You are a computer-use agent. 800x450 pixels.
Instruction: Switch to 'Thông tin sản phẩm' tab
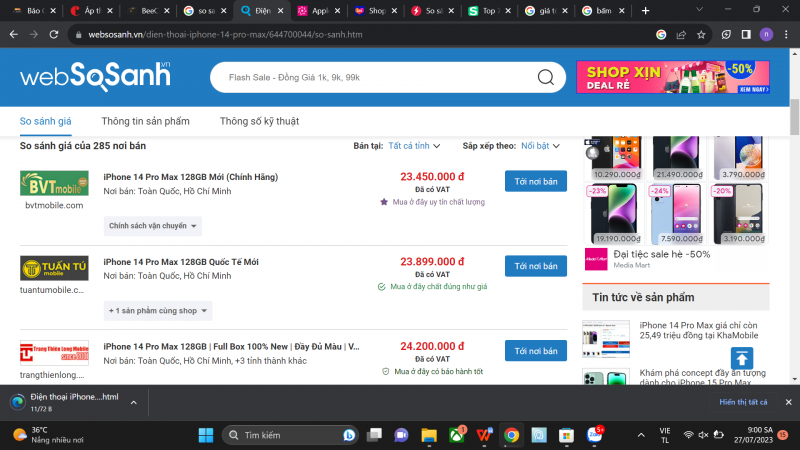145,121
